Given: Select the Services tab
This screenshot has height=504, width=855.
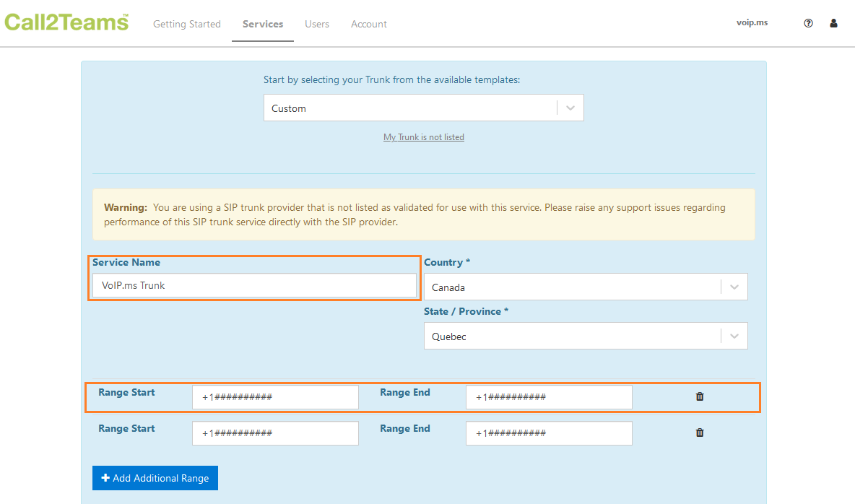Looking at the screenshot, I should (263, 24).
